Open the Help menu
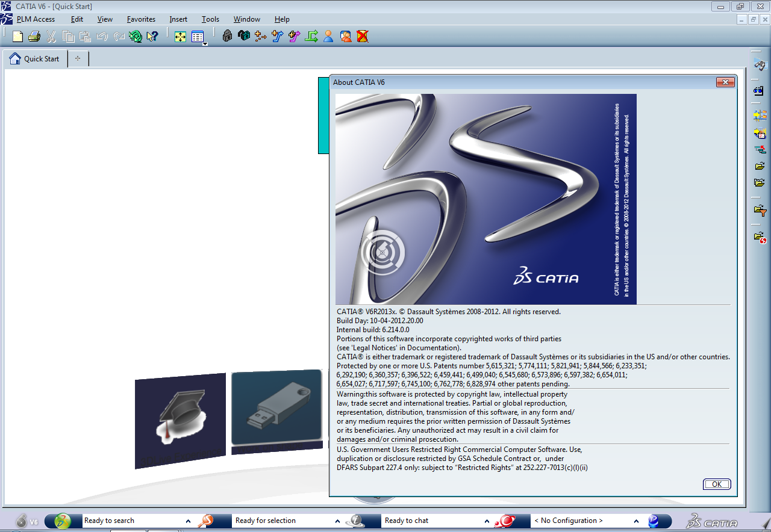This screenshot has width=771, height=532. (282, 19)
